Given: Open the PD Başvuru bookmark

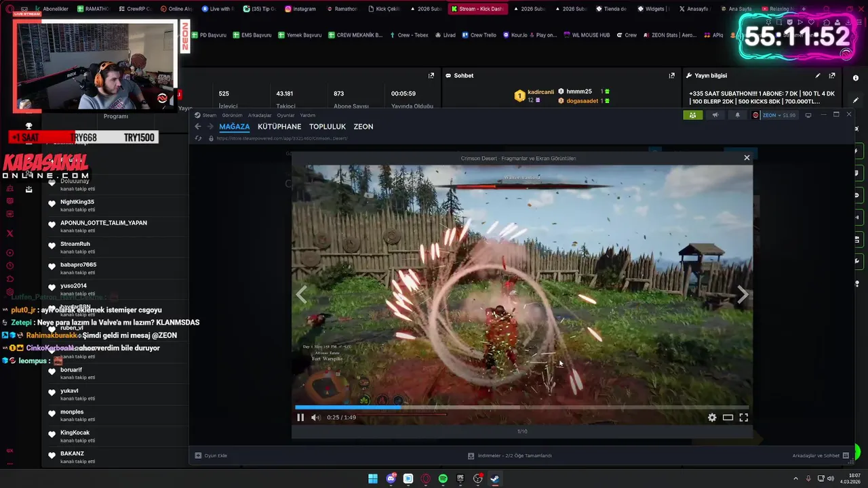Looking at the screenshot, I should coord(209,35).
